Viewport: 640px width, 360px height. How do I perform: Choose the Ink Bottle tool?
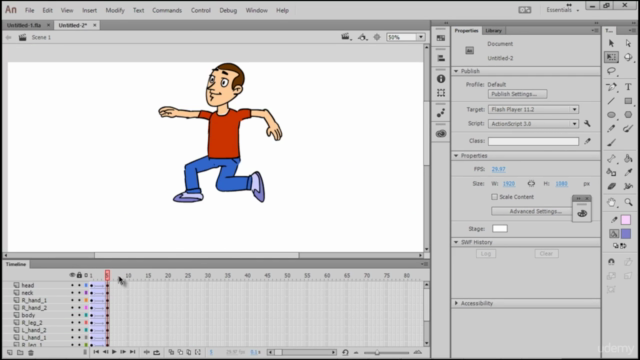(611, 173)
